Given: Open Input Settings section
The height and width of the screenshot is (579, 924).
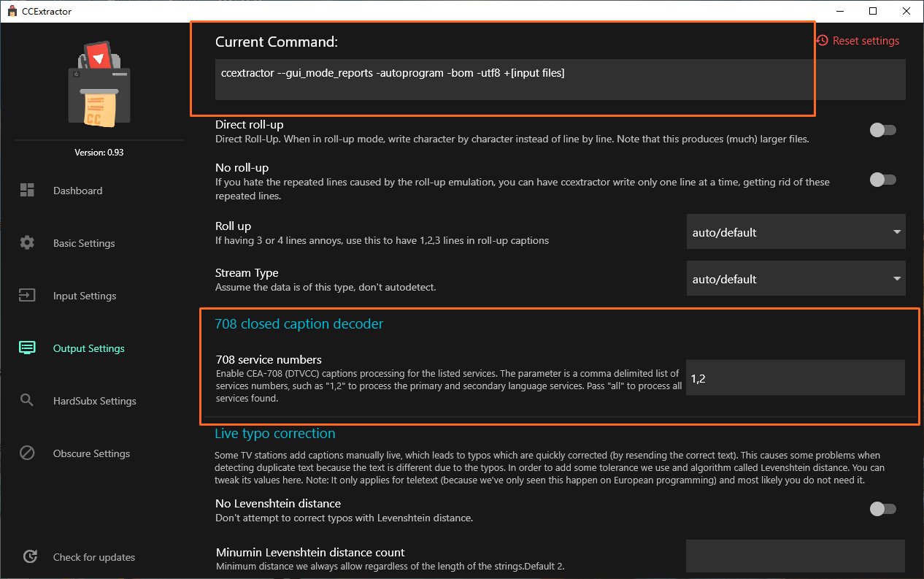Looking at the screenshot, I should click(x=85, y=296).
